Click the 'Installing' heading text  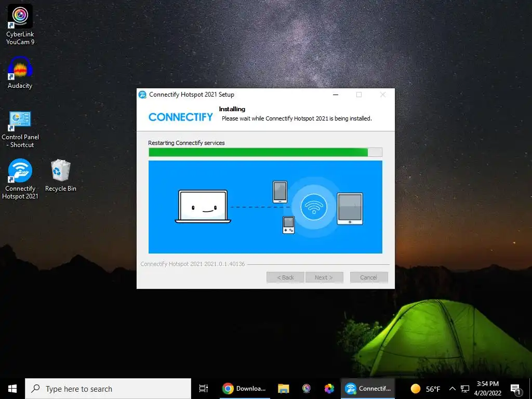pyautogui.click(x=232, y=109)
